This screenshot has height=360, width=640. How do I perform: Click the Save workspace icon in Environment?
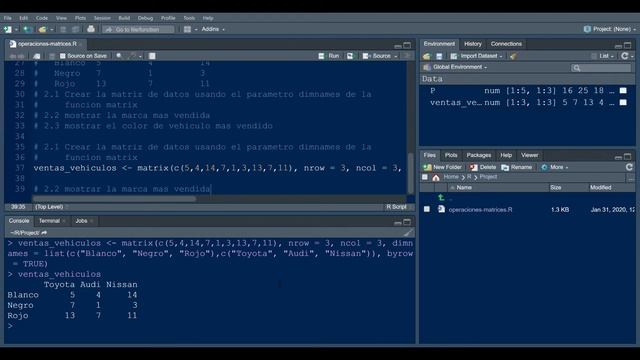pyautogui.click(x=439, y=56)
